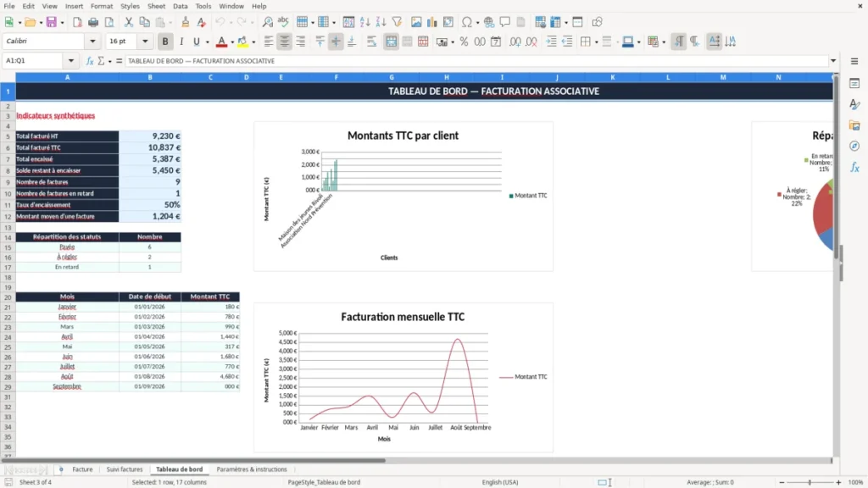Open a file with the folder icon

30,22
